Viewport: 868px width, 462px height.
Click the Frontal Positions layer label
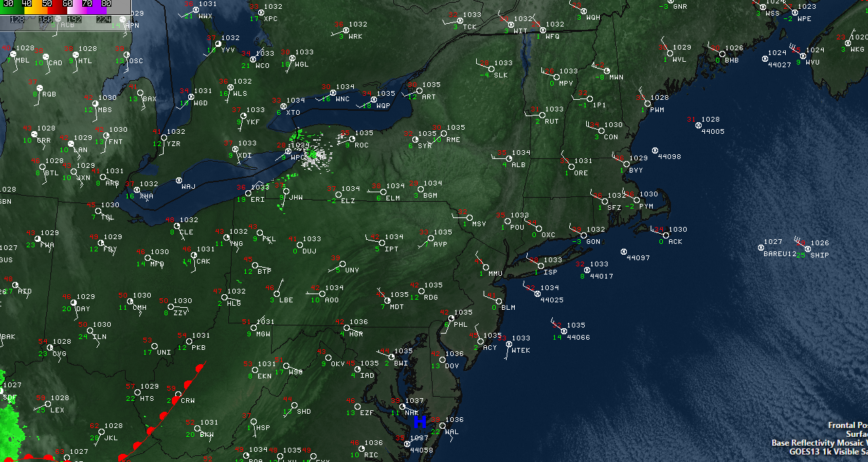coord(847,425)
